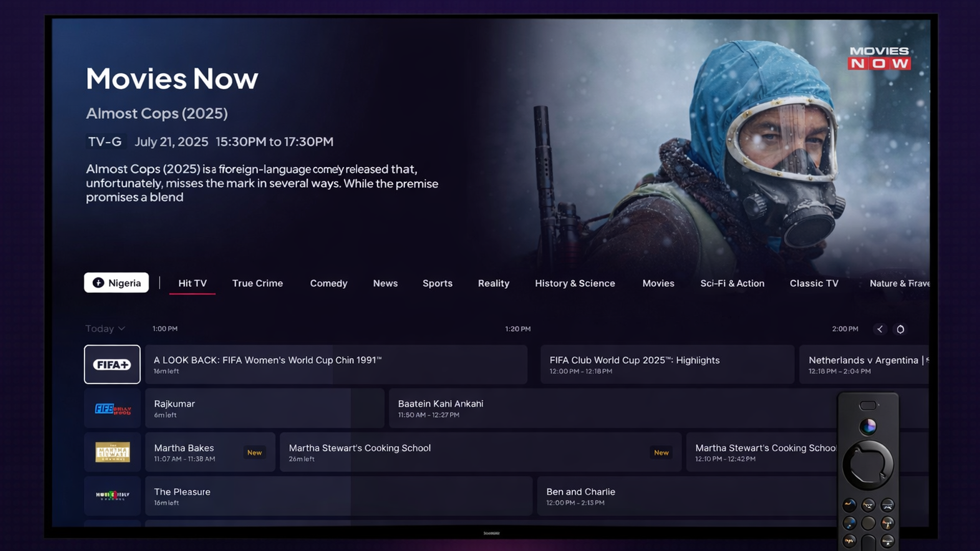Go to the Sports tab
The image size is (980, 551).
pos(437,283)
